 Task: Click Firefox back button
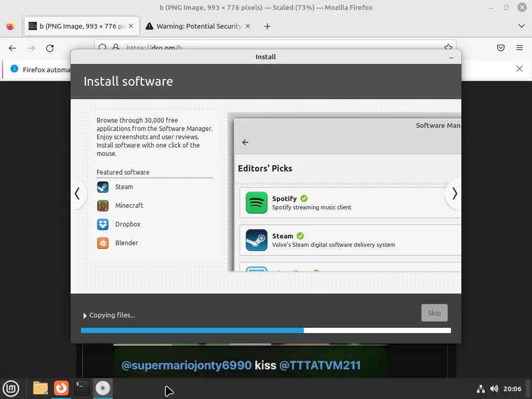tap(12, 48)
